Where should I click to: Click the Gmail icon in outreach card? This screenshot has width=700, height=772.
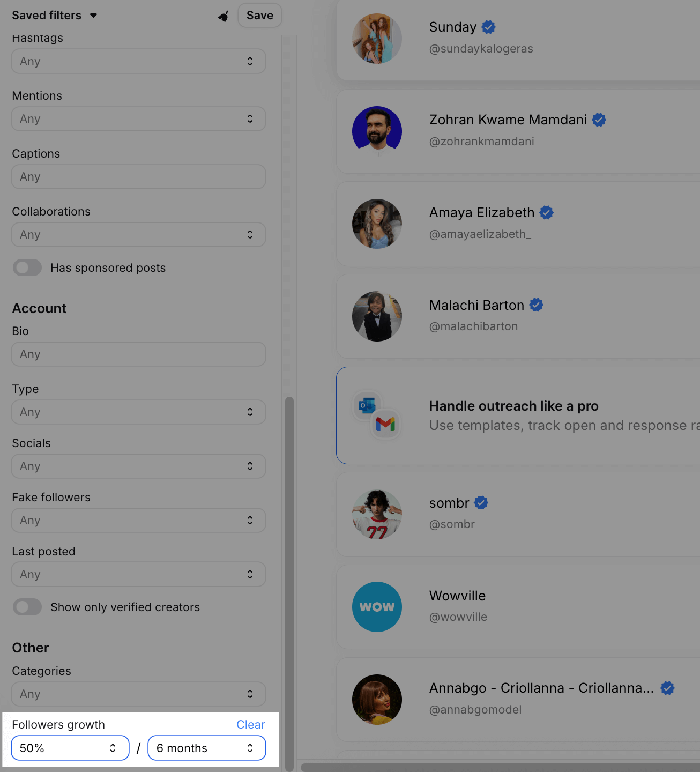point(385,424)
